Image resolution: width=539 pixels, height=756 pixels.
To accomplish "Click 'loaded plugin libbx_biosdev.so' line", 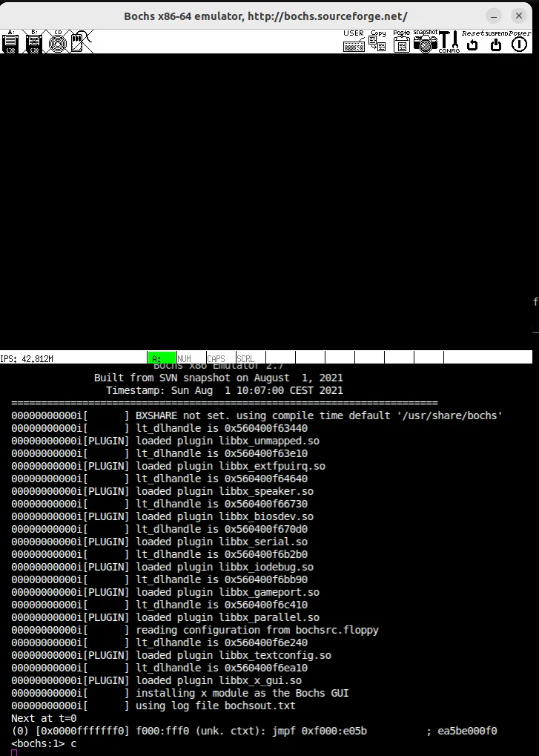I will (x=162, y=516).
